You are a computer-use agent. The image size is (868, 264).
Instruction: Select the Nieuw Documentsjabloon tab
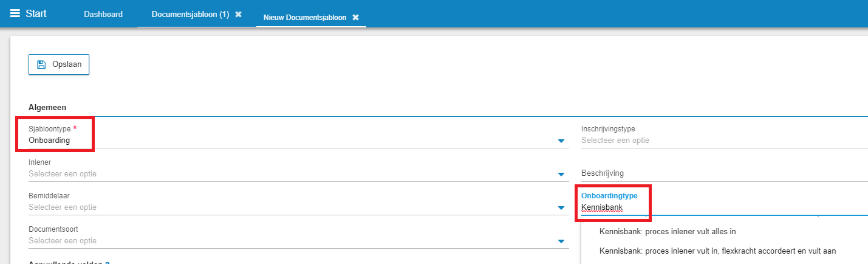point(305,18)
